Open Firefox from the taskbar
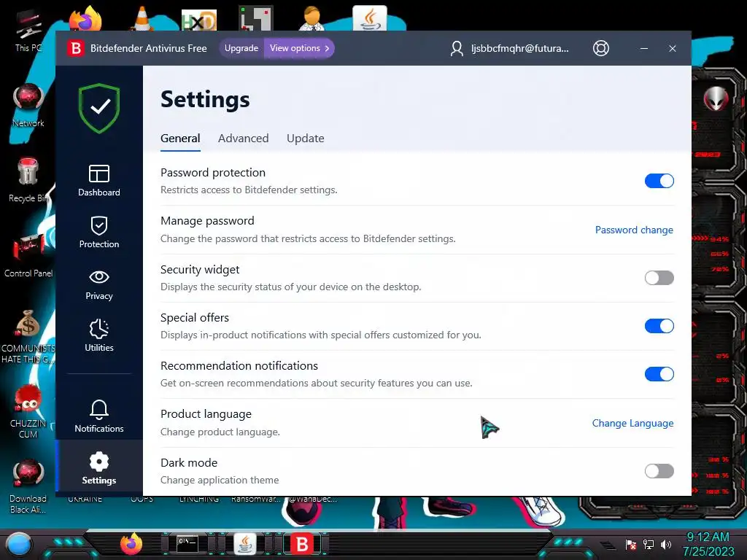This screenshot has height=560, width=747. tap(131, 543)
